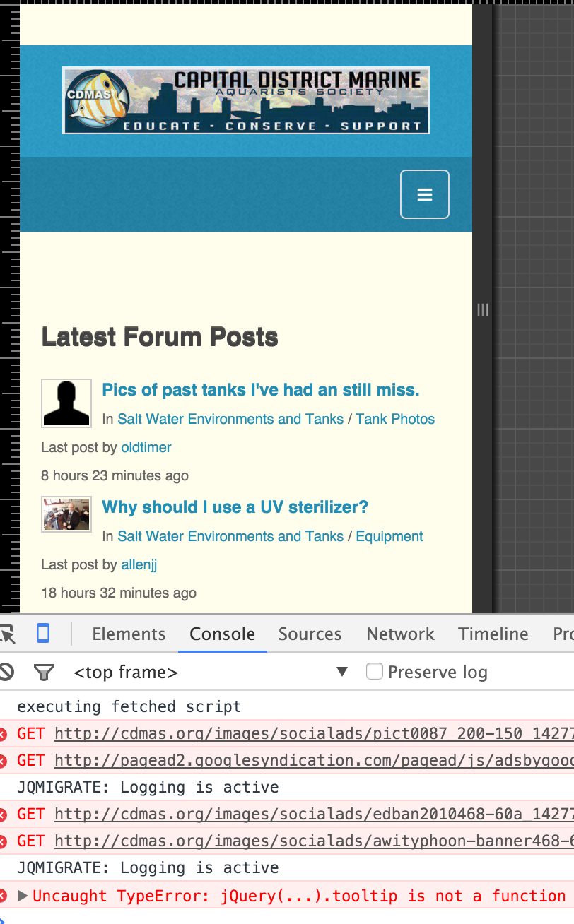Image resolution: width=574 pixels, height=924 pixels.
Task: Click the last 'JQMIGRATE: Logging is active' message
Action: [x=148, y=867]
